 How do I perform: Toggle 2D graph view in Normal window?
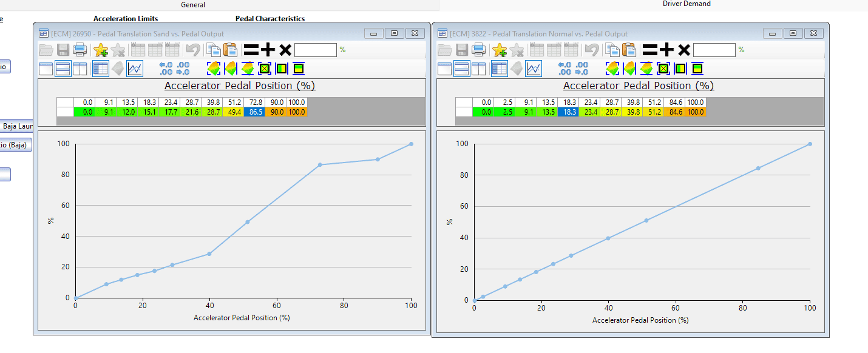click(534, 69)
